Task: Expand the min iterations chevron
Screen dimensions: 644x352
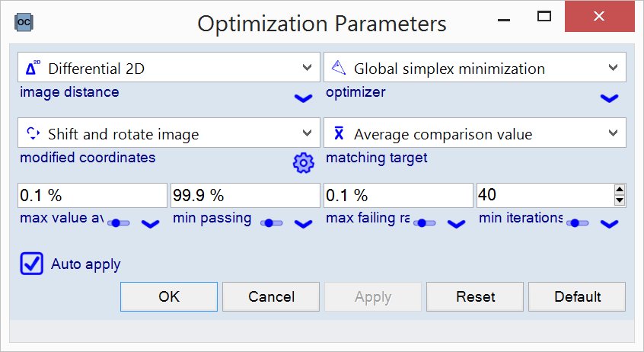Action: (x=609, y=224)
